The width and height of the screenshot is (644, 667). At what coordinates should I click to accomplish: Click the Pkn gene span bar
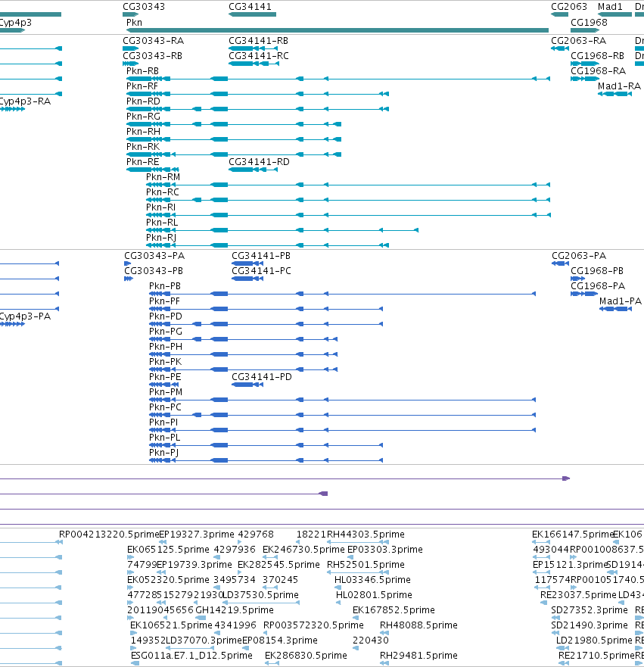click(338, 30)
